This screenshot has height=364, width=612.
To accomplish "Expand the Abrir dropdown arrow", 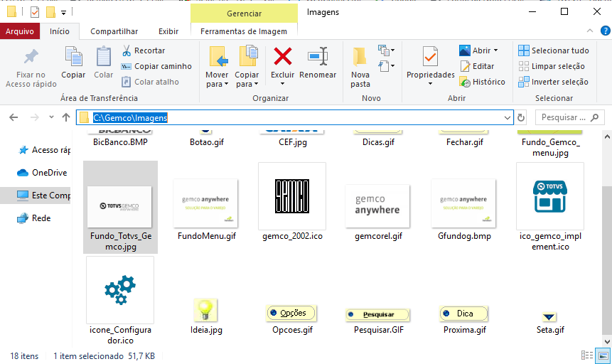I will (495, 50).
